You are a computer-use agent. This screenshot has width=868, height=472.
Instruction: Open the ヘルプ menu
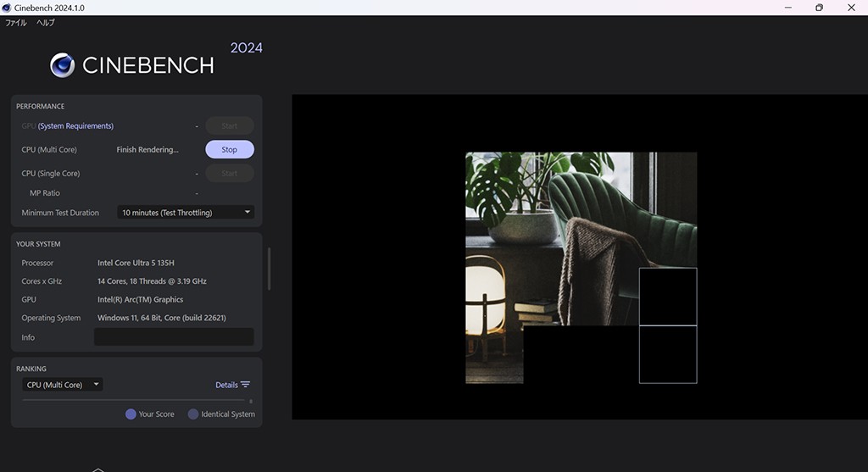[45, 23]
